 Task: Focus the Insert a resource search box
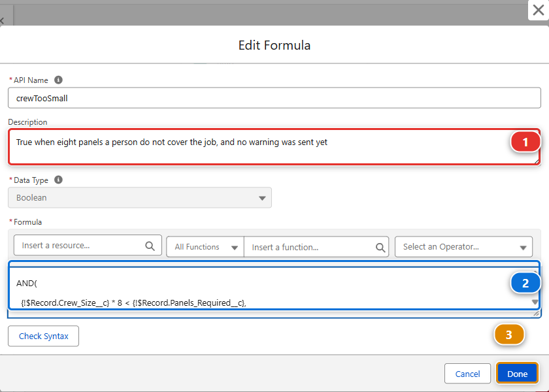[x=88, y=246]
